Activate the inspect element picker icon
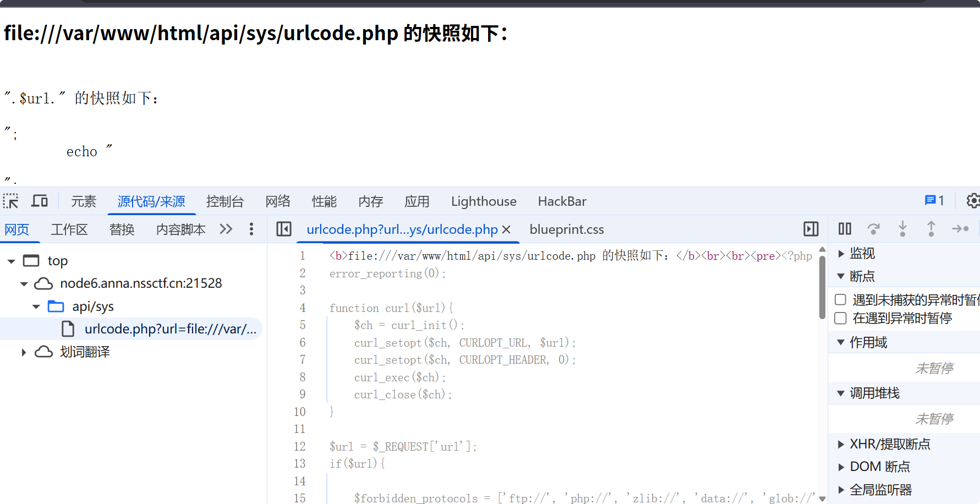 click(x=10, y=201)
